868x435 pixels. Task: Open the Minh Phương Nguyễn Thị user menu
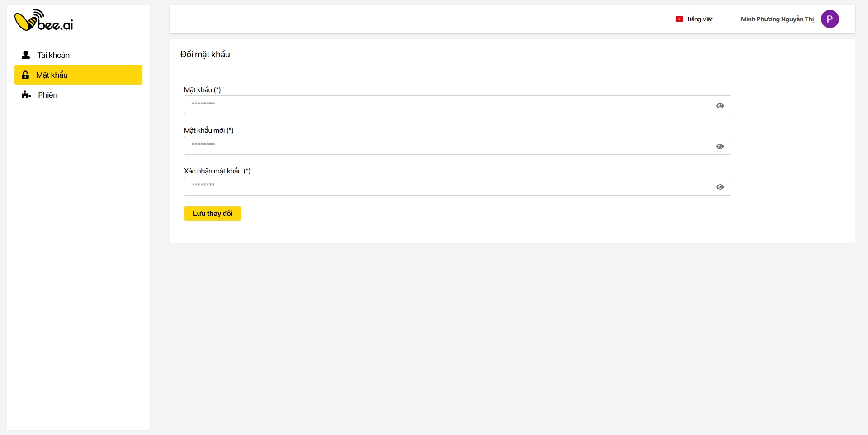777,19
